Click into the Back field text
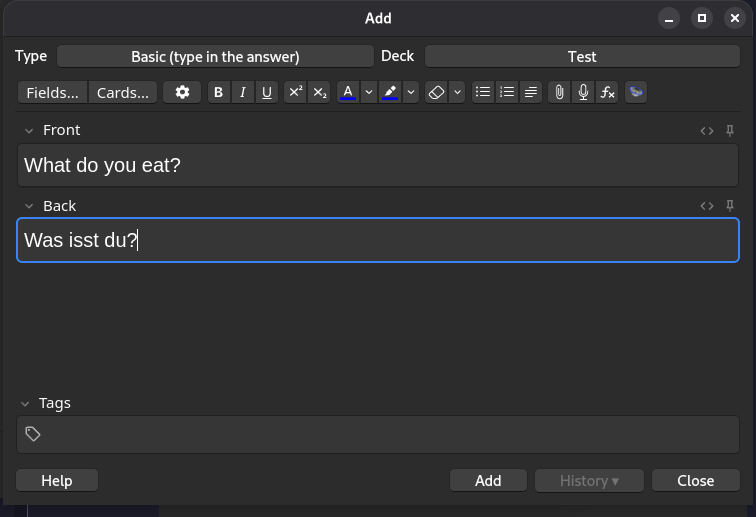The width and height of the screenshot is (756, 517). (x=378, y=240)
